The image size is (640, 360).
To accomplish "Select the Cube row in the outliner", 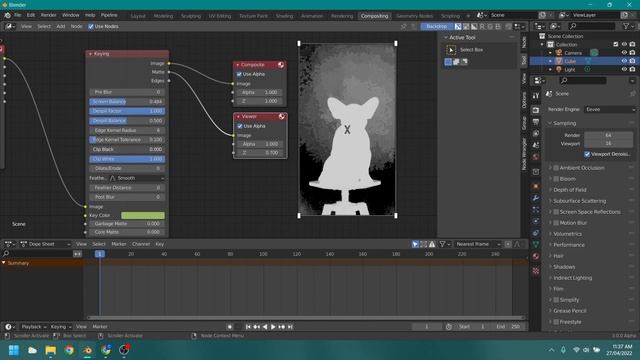I will point(584,61).
